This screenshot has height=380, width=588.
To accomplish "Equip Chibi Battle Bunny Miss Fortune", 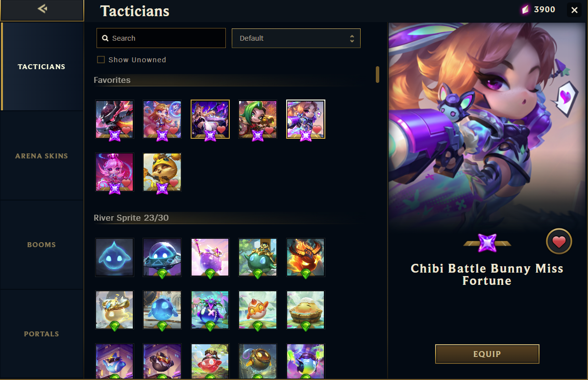I will 487,354.
